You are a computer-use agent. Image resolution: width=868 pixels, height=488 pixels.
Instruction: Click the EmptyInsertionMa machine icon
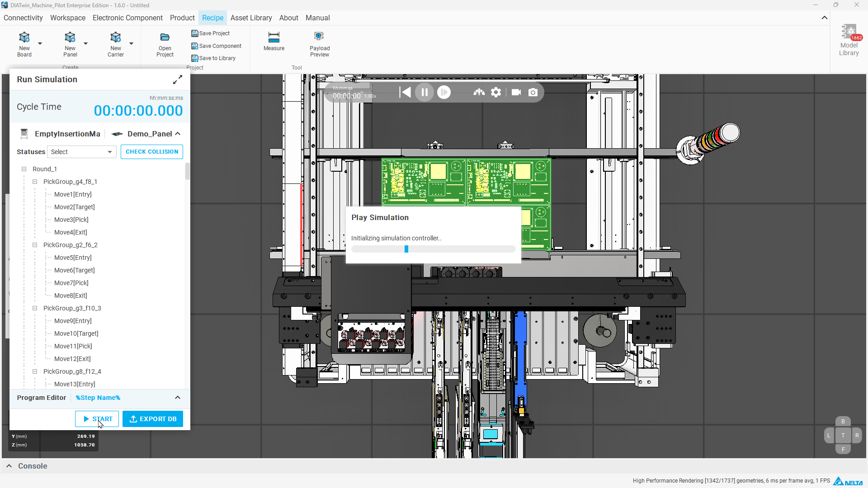point(24,134)
